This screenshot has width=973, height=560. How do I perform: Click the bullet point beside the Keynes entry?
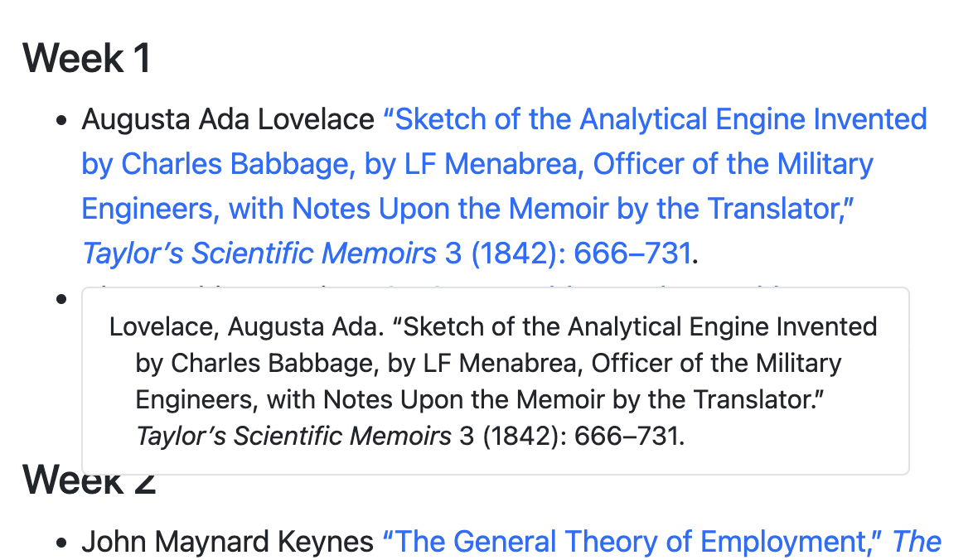coord(61,542)
